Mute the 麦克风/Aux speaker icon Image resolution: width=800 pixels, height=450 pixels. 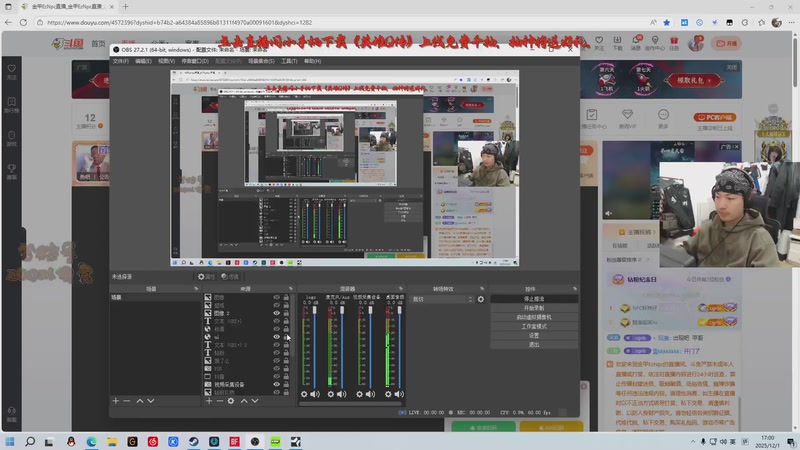(341, 394)
